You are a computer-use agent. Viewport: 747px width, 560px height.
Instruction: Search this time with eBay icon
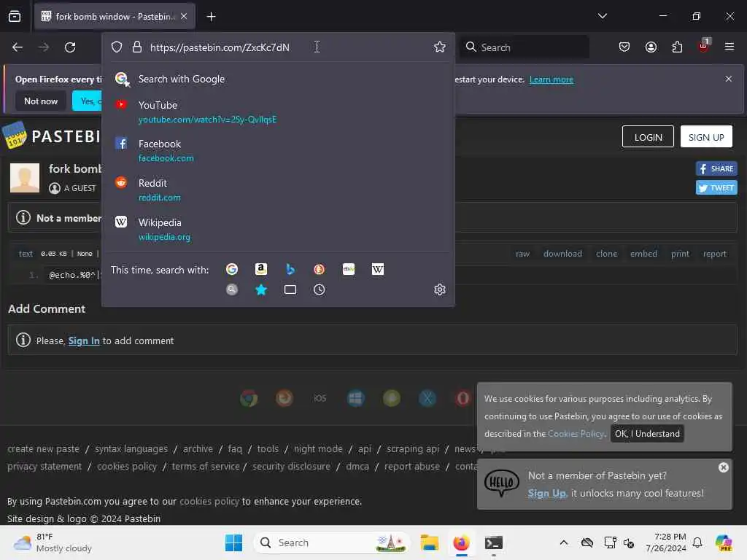point(348,269)
